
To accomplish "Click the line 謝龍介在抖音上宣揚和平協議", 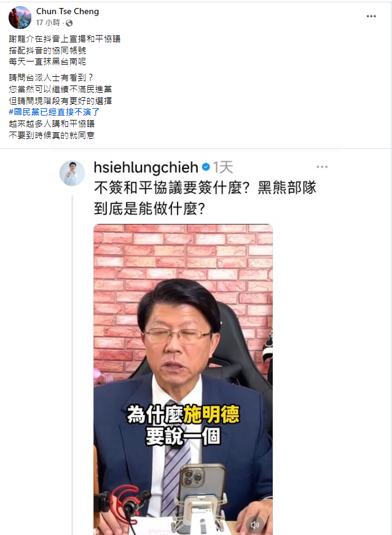I will coord(65,39).
